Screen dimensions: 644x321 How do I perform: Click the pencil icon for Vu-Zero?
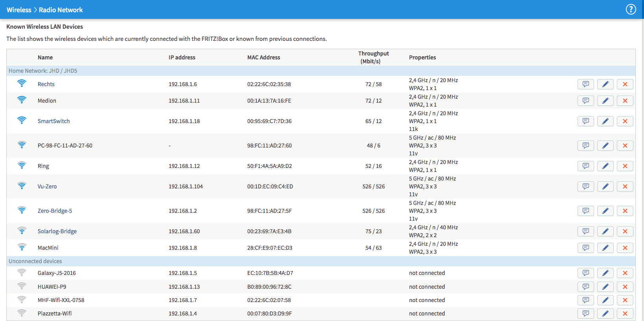point(605,186)
